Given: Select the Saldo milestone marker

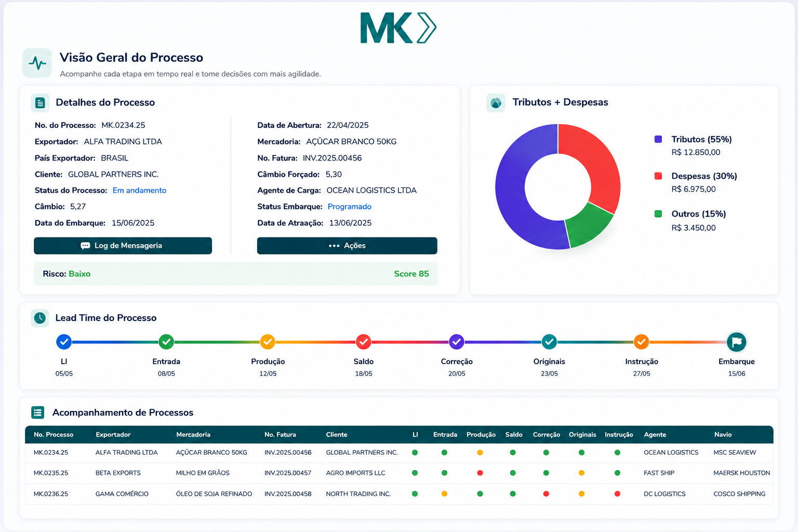Looking at the screenshot, I should 364,342.
